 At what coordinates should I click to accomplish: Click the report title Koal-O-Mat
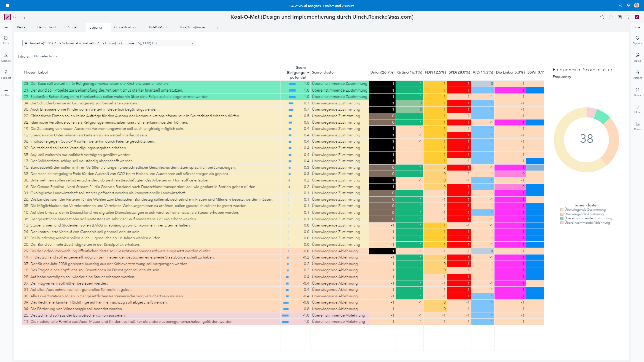(322, 17)
